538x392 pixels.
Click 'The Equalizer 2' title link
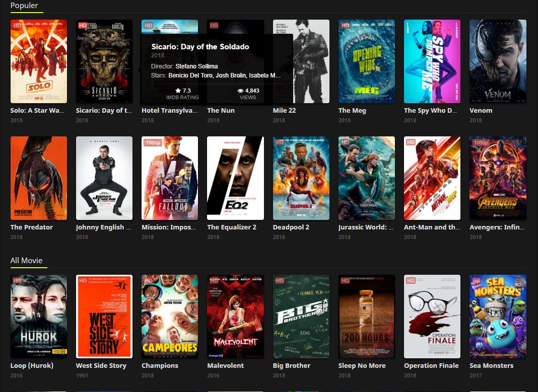point(232,227)
